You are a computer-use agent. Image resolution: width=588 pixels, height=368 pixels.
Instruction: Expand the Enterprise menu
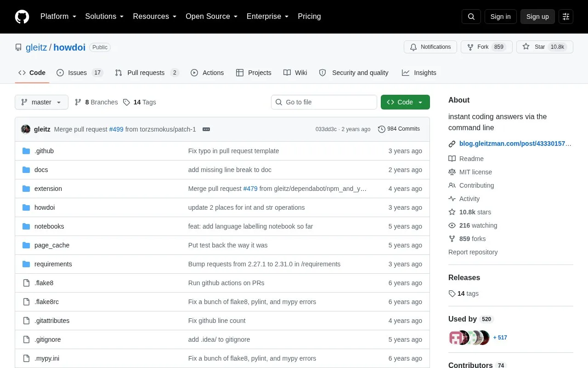coord(268,17)
